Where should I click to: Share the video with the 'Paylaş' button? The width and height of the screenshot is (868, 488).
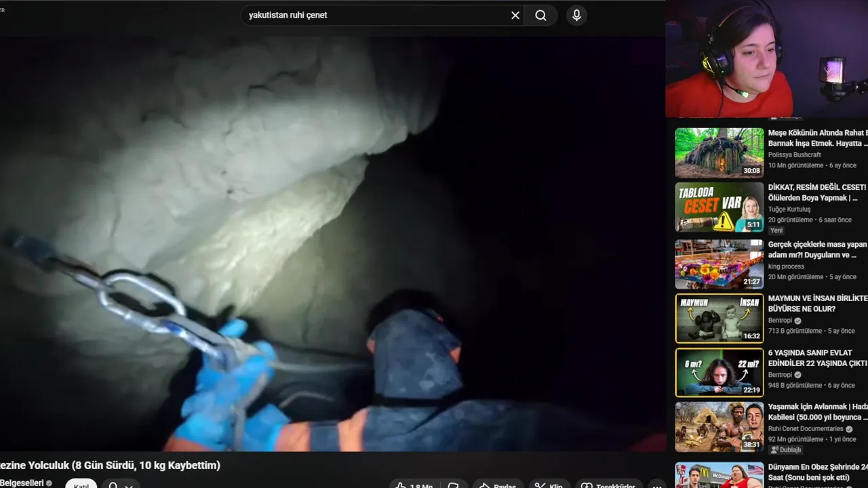tap(498, 484)
